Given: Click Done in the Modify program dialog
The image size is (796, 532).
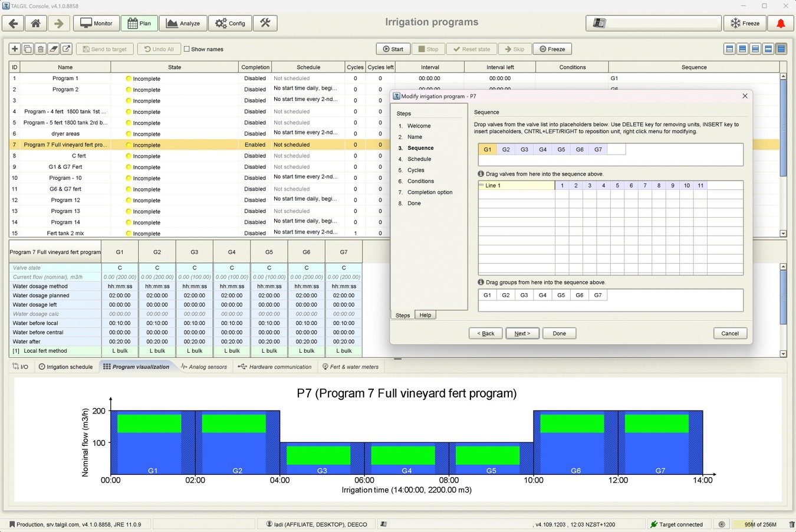Looking at the screenshot, I should (x=559, y=333).
